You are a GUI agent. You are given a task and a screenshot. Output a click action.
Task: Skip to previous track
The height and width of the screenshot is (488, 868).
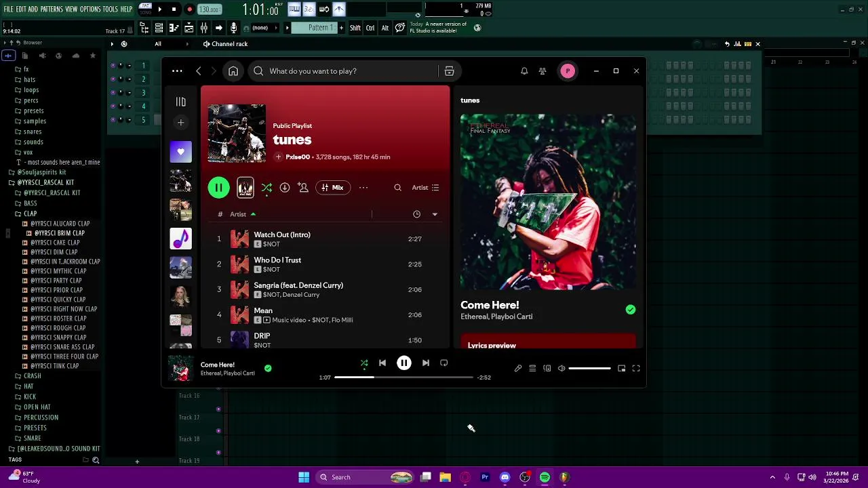(x=382, y=363)
